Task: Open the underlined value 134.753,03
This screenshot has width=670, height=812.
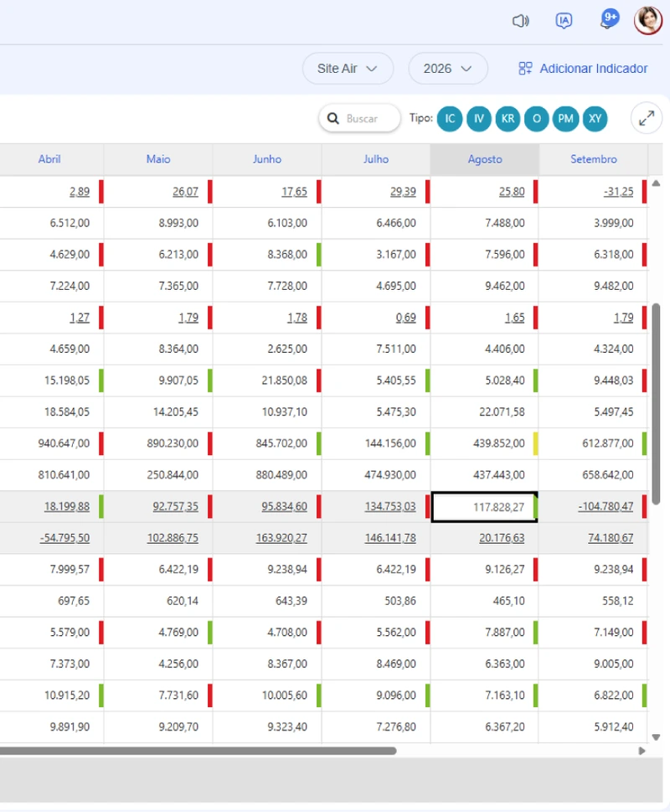Action: pyautogui.click(x=390, y=506)
